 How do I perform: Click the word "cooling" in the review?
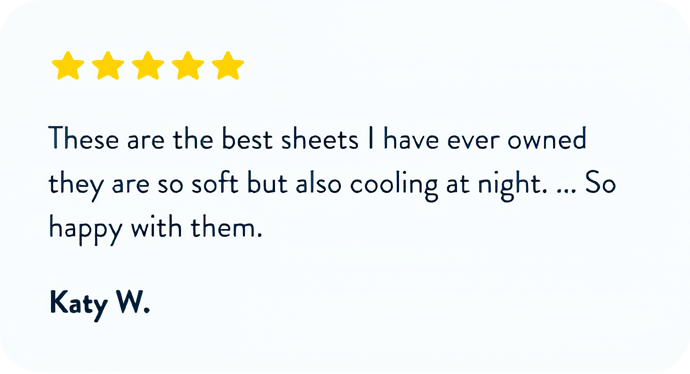[x=394, y=185]
